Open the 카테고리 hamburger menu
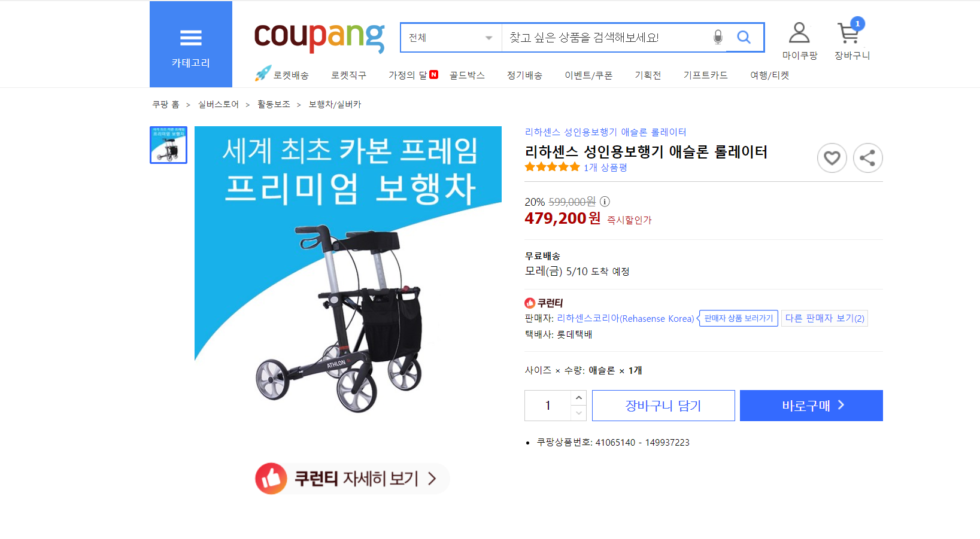980x539 pixels. (x=190, y=44)
